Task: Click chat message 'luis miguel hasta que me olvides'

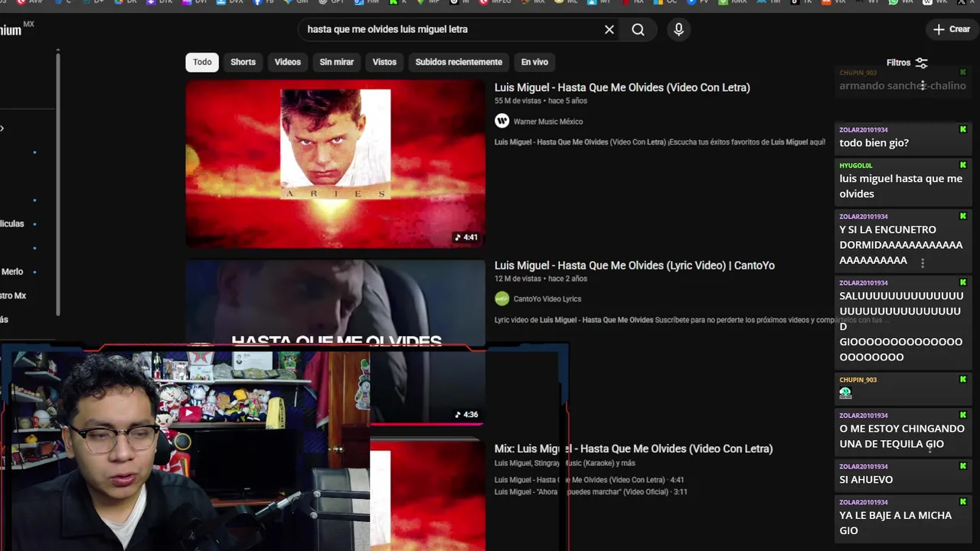Action: point(900,186)
